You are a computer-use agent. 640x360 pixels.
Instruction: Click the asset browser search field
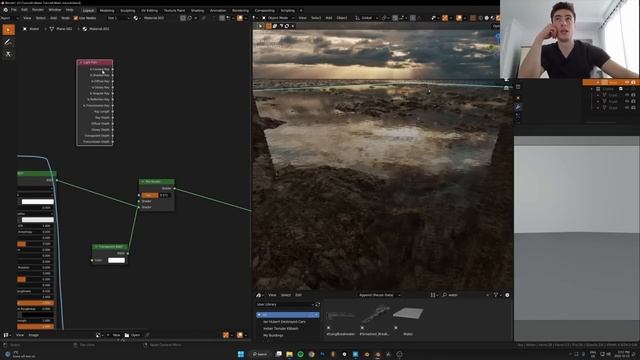click(465, 295)
